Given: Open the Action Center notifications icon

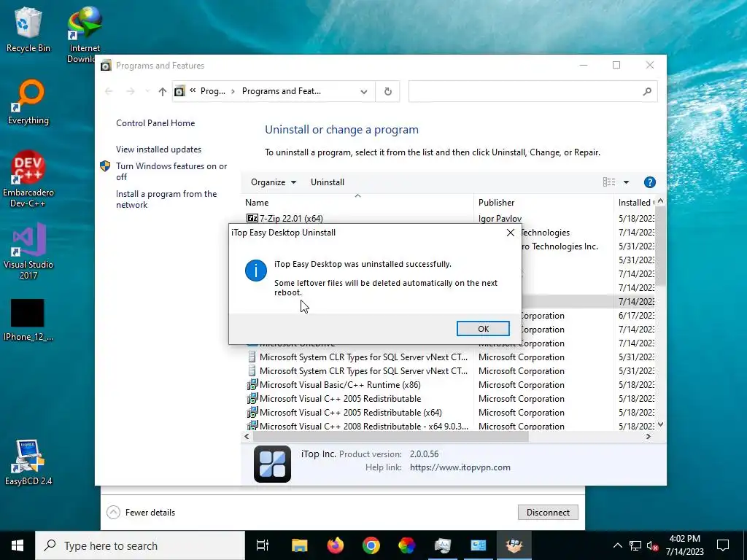Looking at the screenshot, I should [x=723, y=545].
